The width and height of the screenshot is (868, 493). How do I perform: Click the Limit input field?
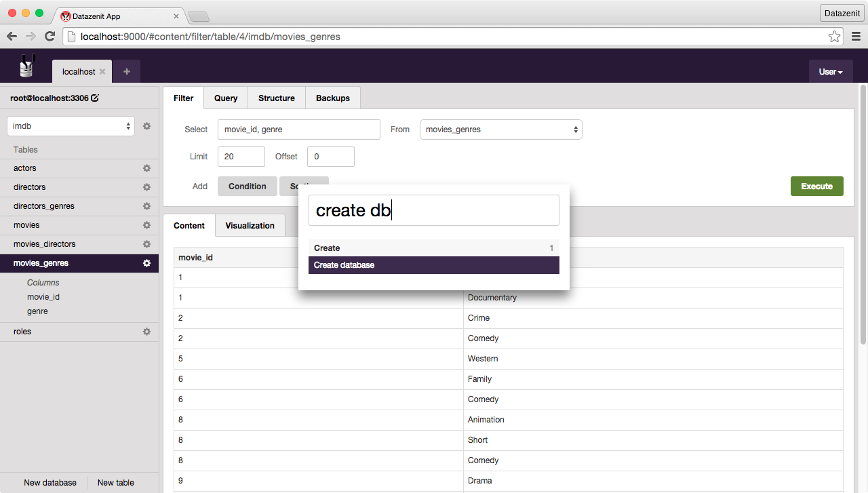(241, 157)
